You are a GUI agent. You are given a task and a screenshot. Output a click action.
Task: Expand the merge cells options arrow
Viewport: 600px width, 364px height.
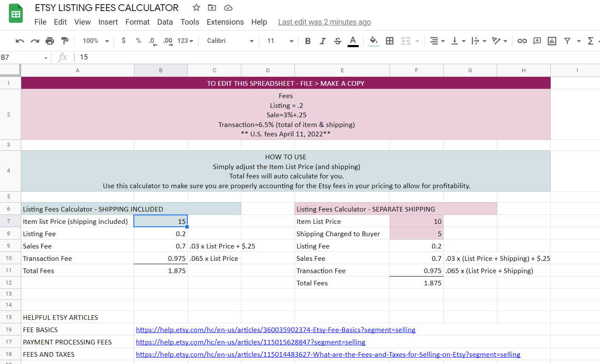(x=417, y=41)
